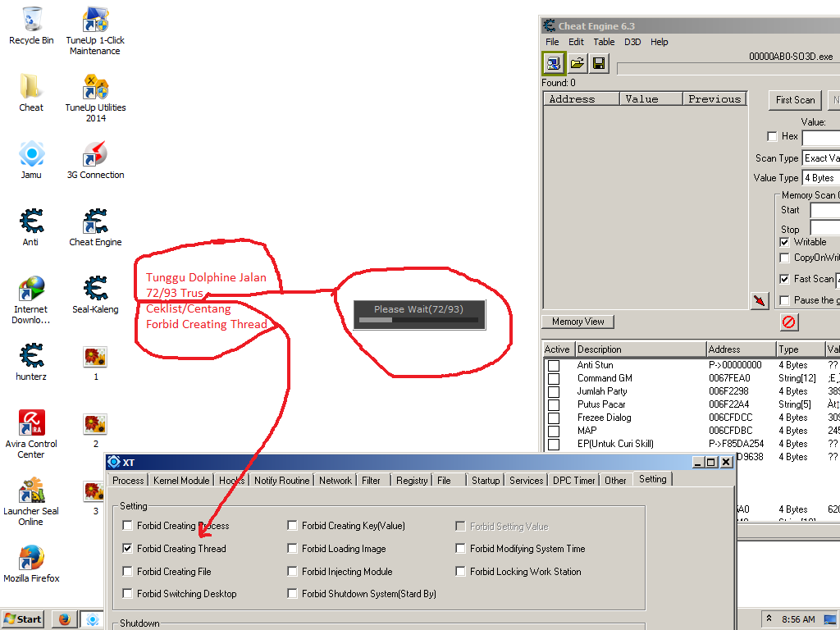Select the Jamu desktop icon
This screenshot has width=840, height=630.
tap(31, 160)
